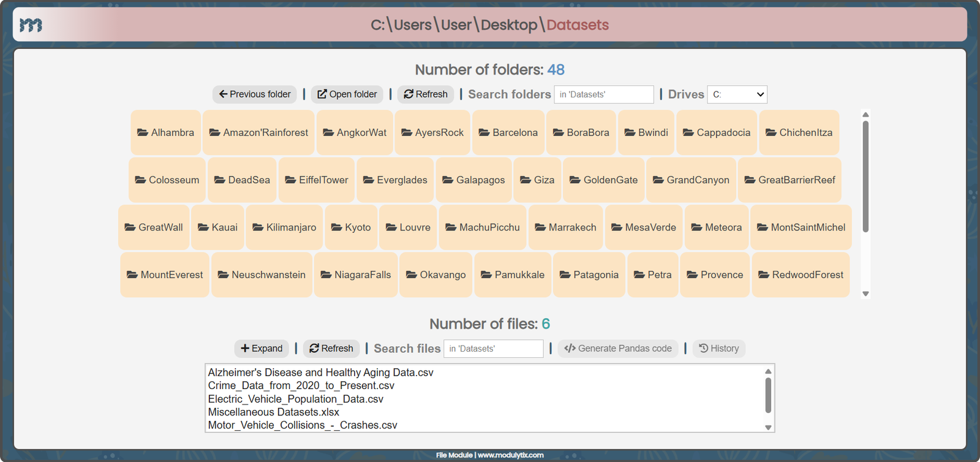Viewport: 980px width, 462px height.
Task: Click the Search files input field
Action: [493, 349]
